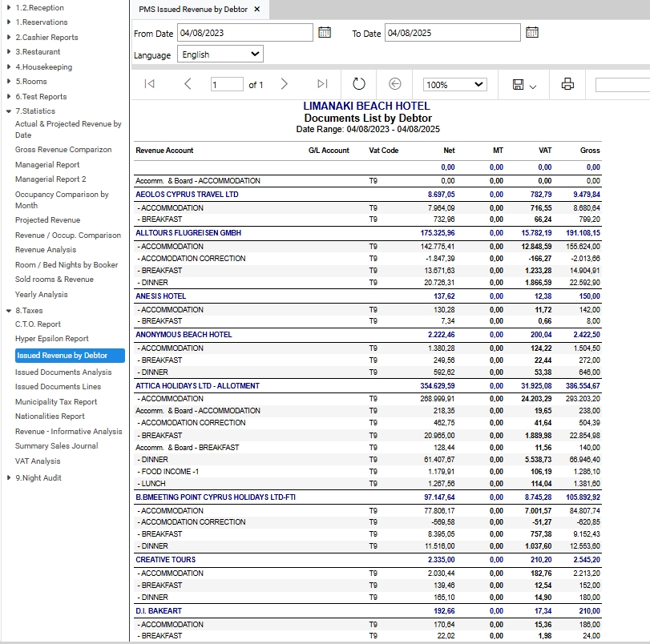Open the Summary Sales Journal
The height and width of the screenshot is (644, 650).
click(56, 445)
